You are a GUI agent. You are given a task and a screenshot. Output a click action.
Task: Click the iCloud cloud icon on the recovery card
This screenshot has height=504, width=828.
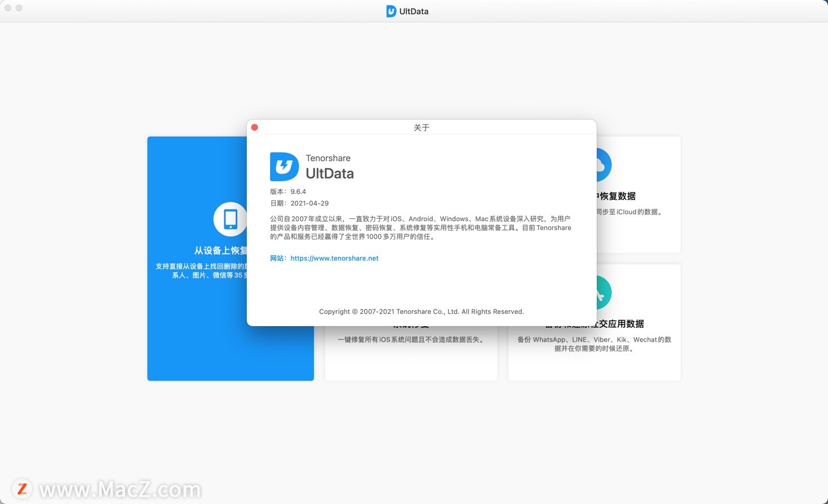pos(603,164)
